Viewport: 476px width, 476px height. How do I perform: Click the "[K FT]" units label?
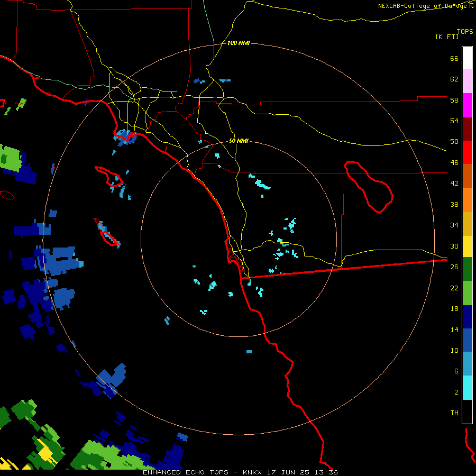[447, 37]
